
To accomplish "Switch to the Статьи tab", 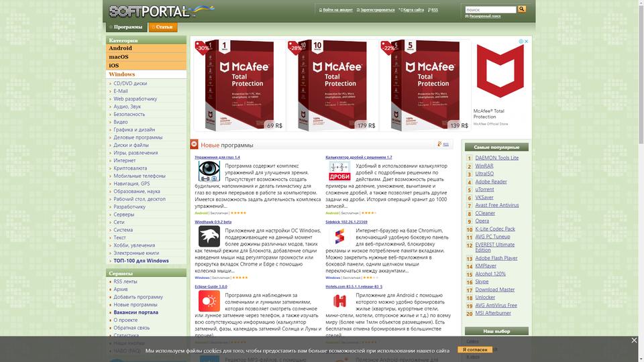I will coord(163,27).
